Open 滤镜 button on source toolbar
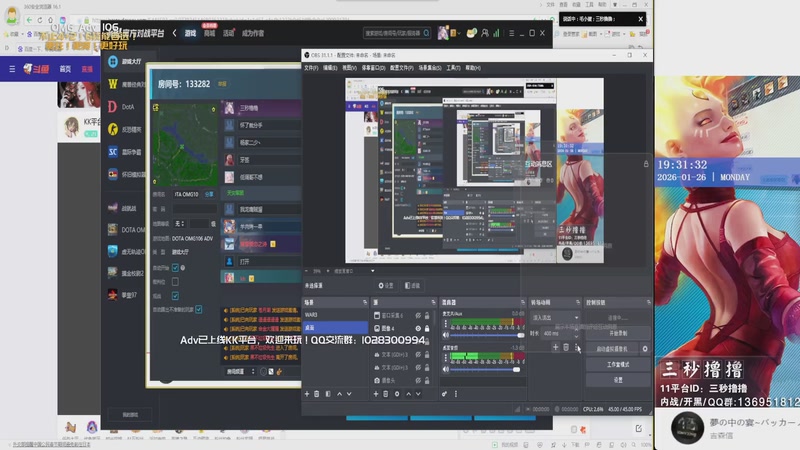Image resolution: width=800 pixels, height=450 pixels. [x=412, y=286]
